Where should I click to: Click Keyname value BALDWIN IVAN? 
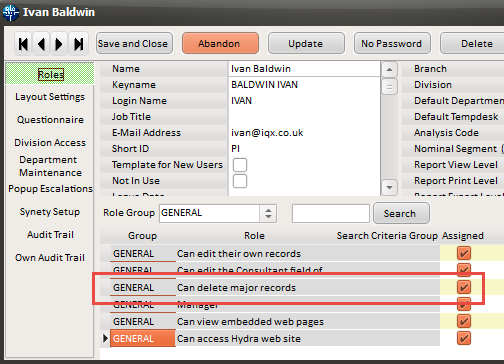265,85
